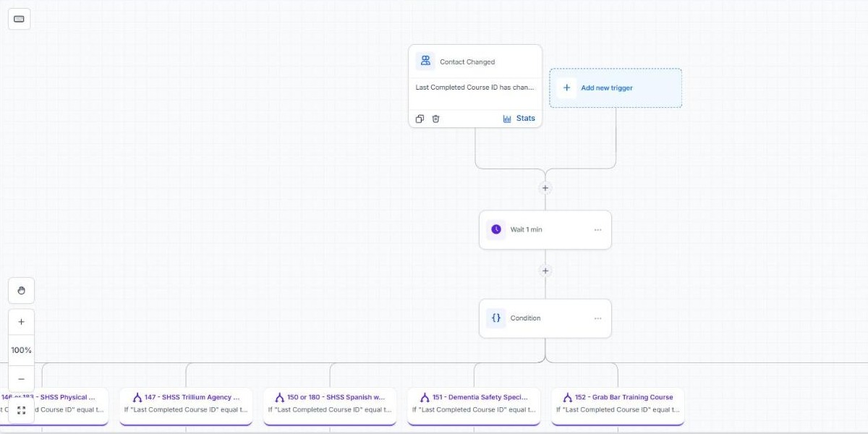Screen dimensions: 868x434
Task: Click the curly braces Condition icon
Action: [496, 318]
